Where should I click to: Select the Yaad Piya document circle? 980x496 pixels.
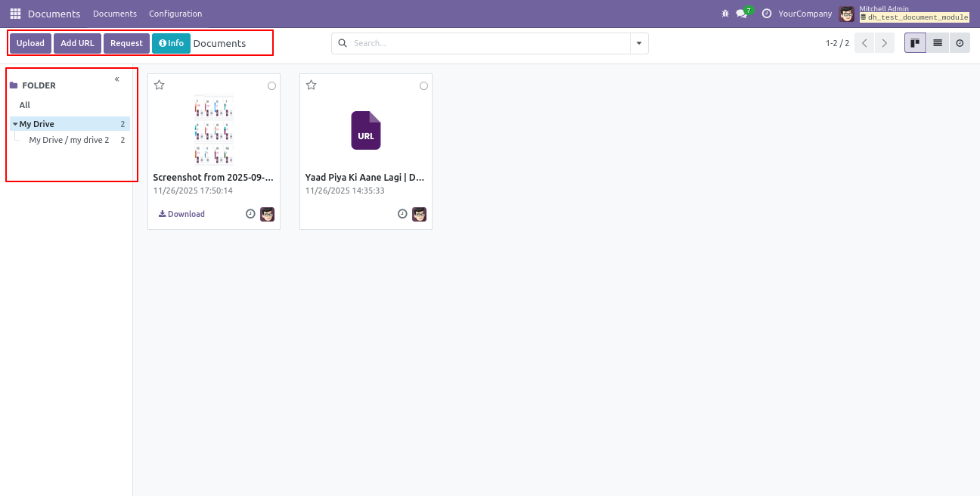(423, 86)
